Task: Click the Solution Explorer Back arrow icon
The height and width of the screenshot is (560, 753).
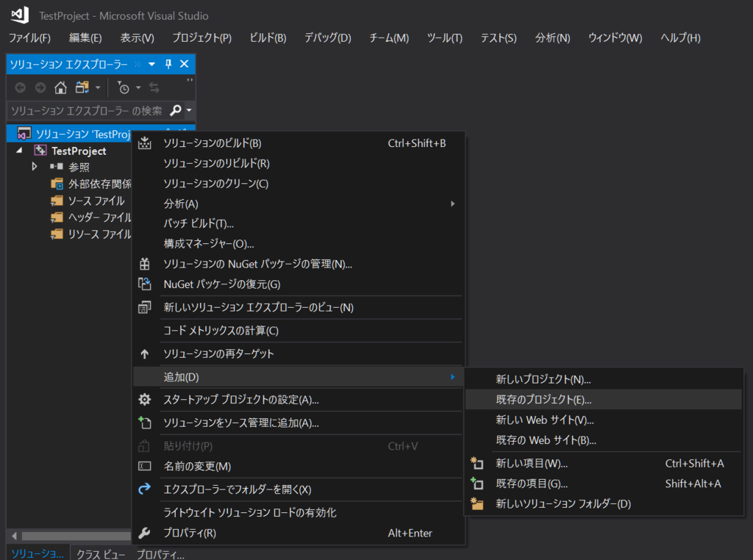Action: (x=20, y=87)
